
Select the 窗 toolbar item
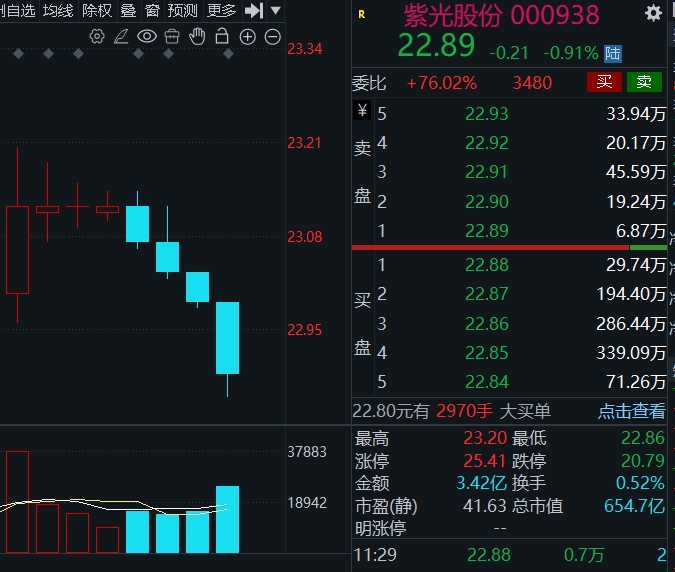point(152,10)
